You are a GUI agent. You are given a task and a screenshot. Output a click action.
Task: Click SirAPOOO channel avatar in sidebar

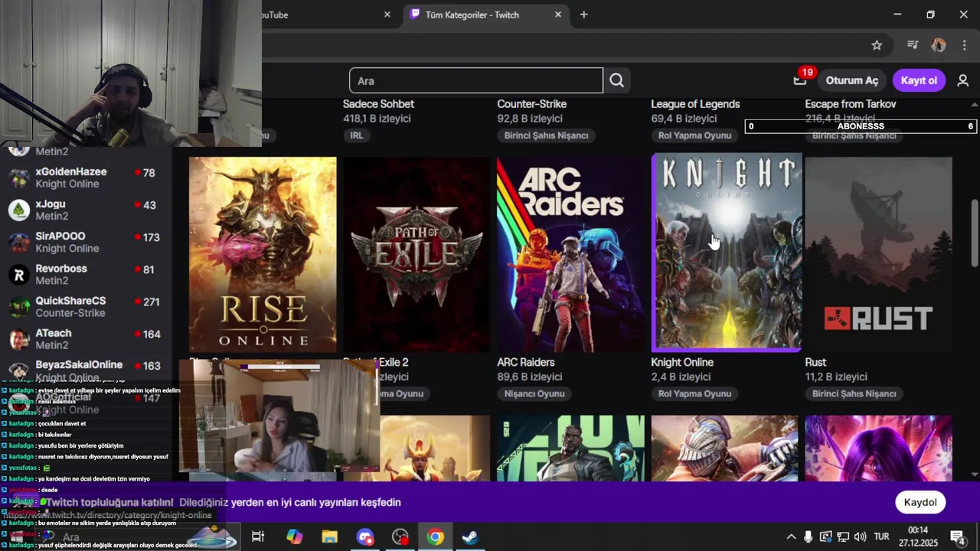[19, 242]
